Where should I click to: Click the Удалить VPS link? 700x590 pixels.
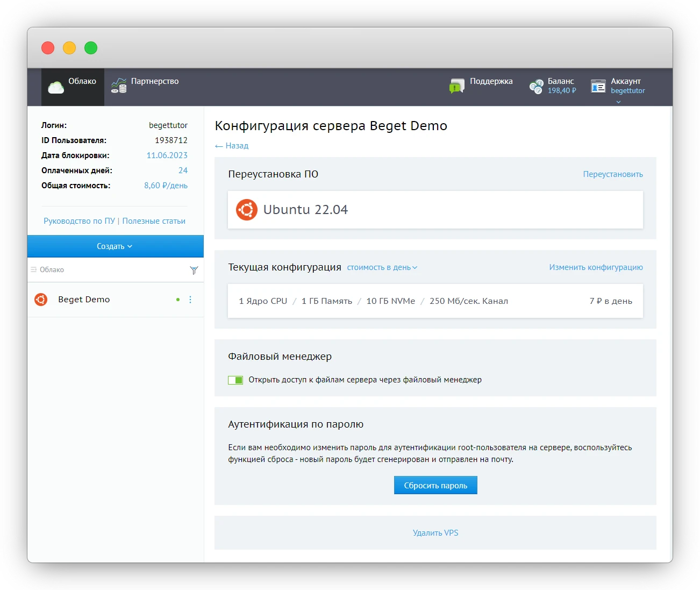pos(435,533)
